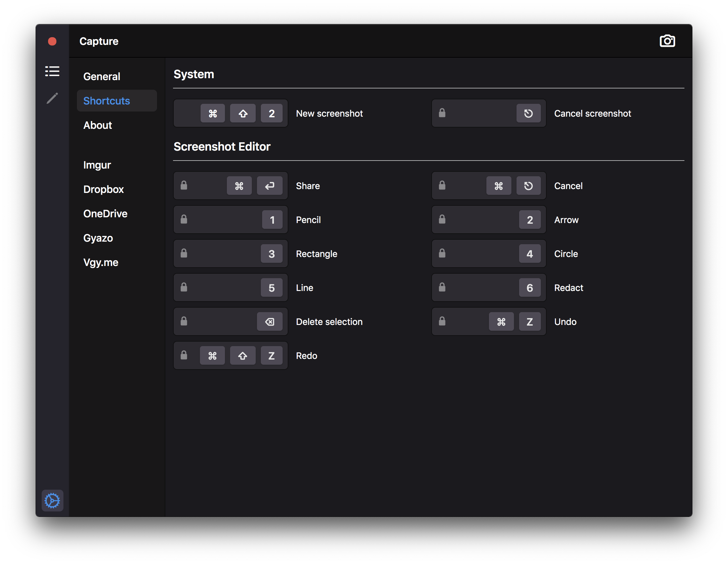Click the camera capture icon
This screenshot has width=728, height=564.
point(667,41)
